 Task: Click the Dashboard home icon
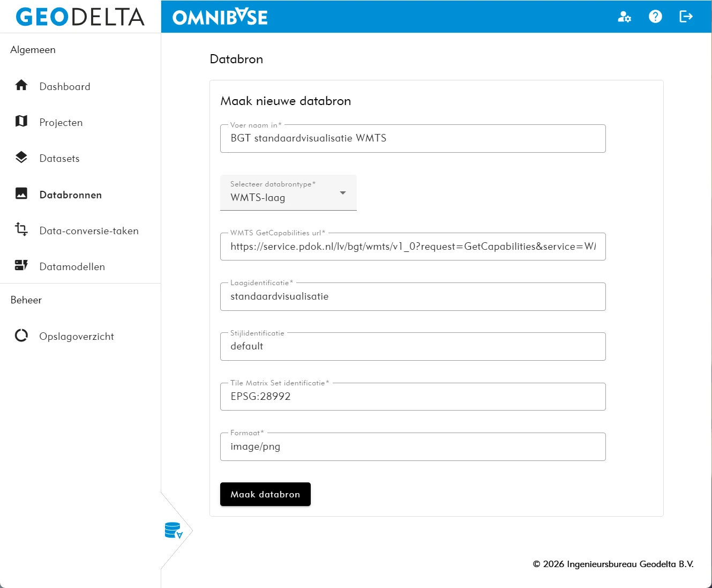pyautogui.click(x=21, y=86)
